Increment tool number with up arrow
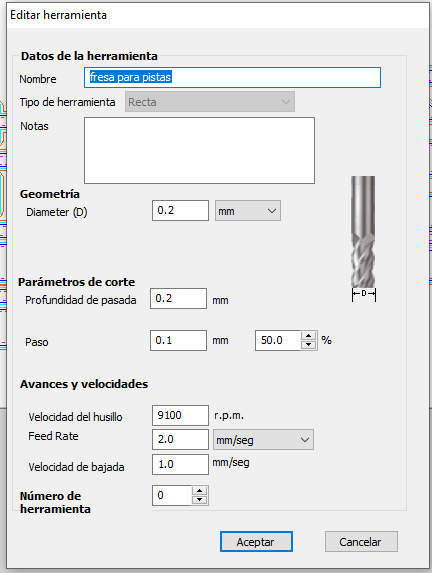 point(200,491)
